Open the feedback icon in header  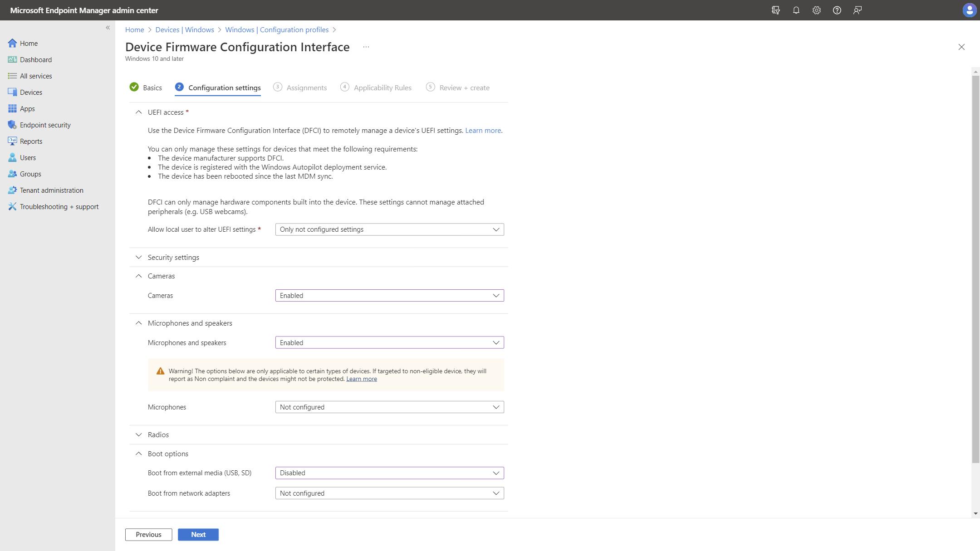857,10
